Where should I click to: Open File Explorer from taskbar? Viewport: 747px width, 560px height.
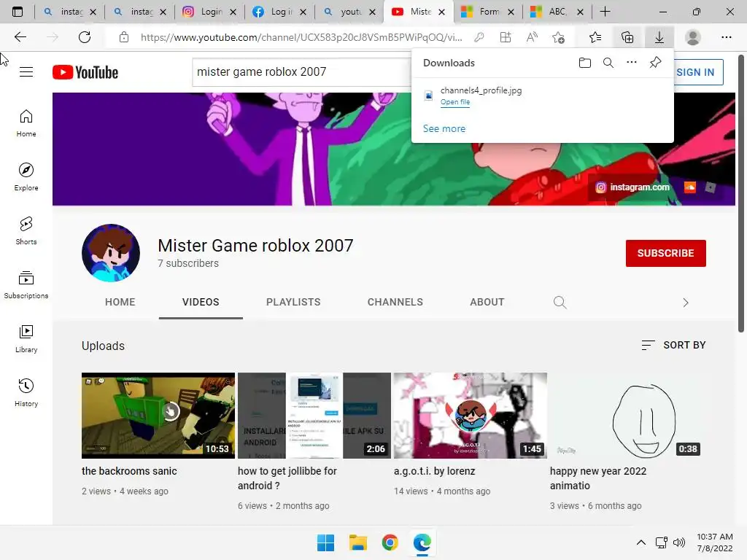point(357,542)
